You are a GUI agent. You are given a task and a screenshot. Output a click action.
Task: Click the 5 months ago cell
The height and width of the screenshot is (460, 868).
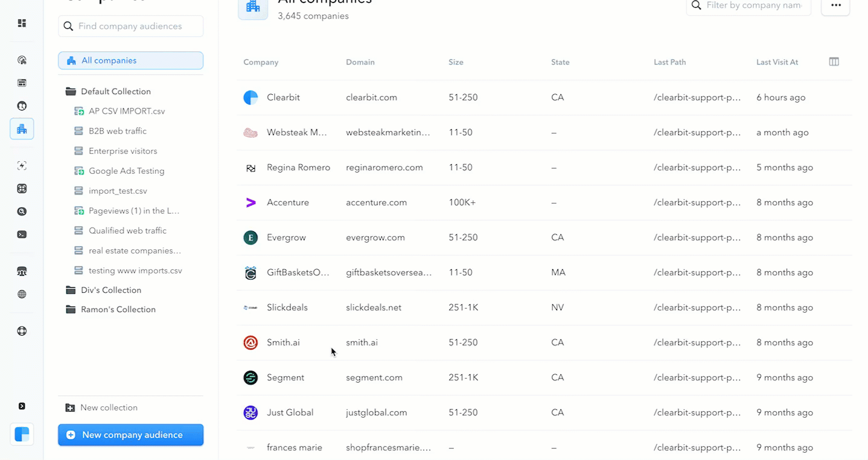pyautogui.click(x=785, y=167)
